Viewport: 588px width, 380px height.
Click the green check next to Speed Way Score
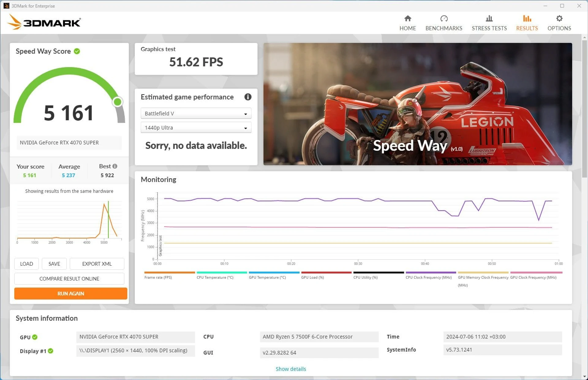tap(77, 51)
